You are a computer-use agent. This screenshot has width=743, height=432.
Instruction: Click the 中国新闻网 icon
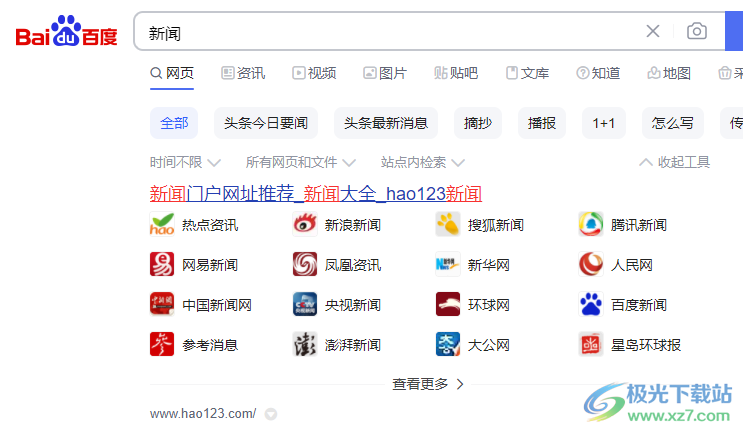click(x=162, y=304)
